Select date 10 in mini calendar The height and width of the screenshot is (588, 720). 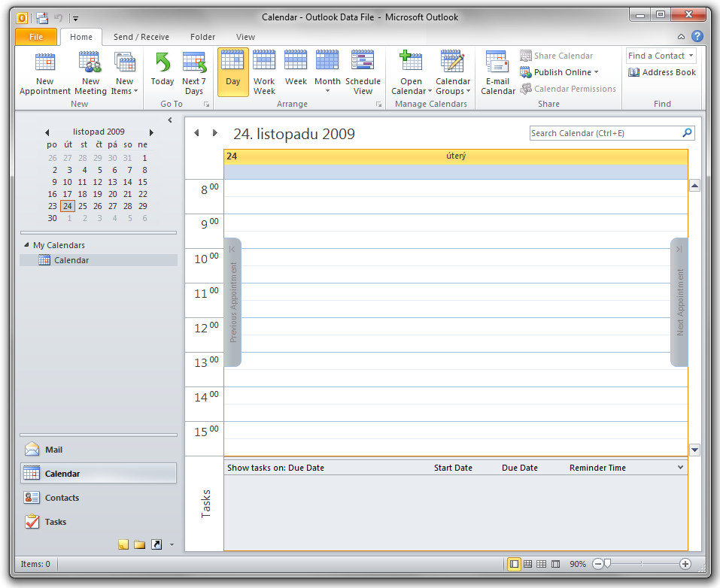pos(68,182)
